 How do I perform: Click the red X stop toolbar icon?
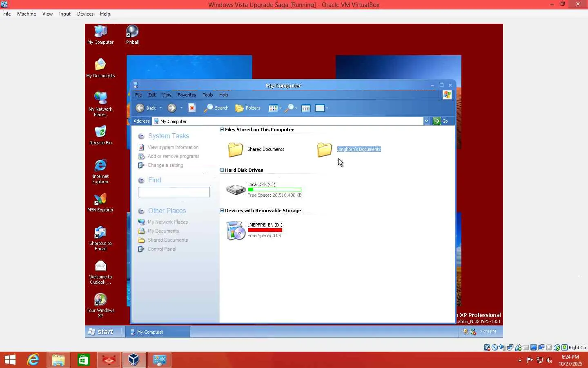pyautogui.click(x=192, y=108)
